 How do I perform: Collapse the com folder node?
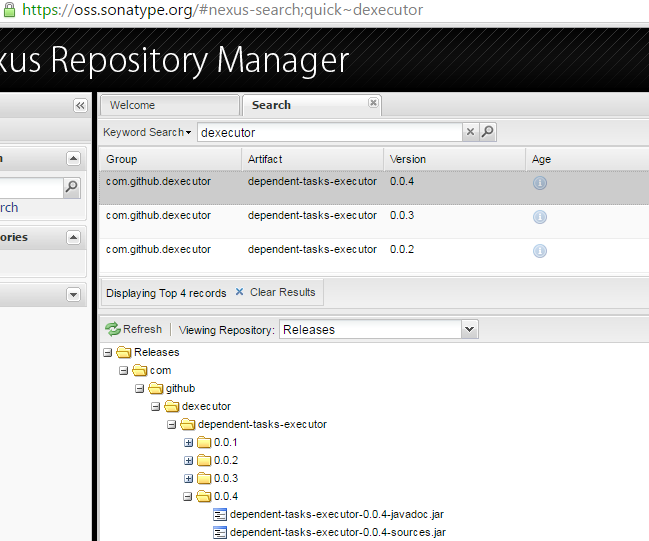click(123, 370)
